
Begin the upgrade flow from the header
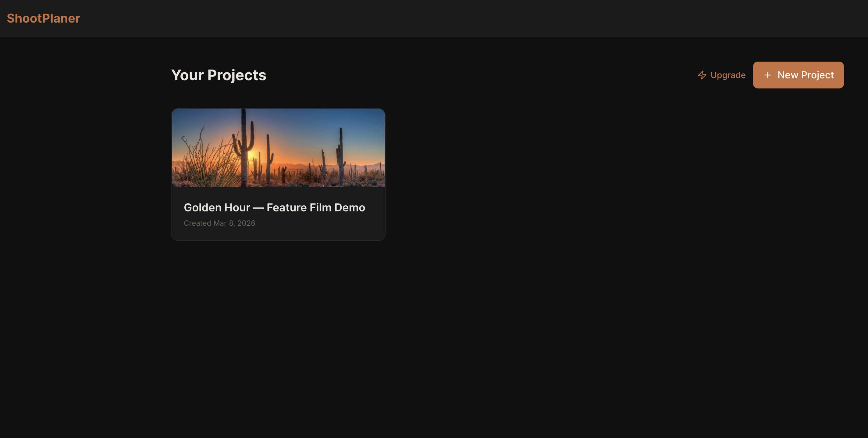coord(721,75)
